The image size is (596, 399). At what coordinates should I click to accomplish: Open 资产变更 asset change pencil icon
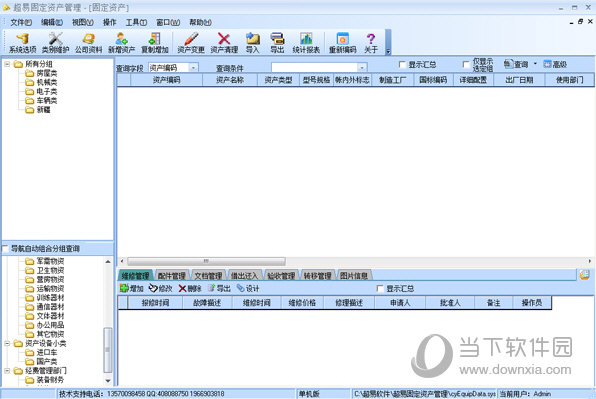[x=191, y=43]
